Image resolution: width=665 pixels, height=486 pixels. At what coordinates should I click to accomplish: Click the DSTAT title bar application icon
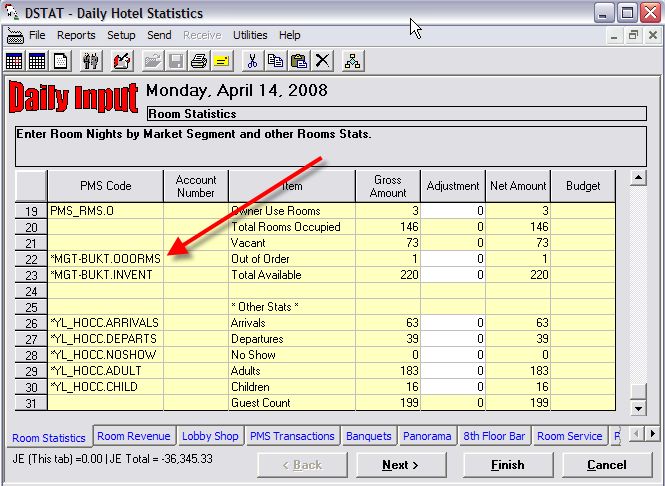pos(12,12)
